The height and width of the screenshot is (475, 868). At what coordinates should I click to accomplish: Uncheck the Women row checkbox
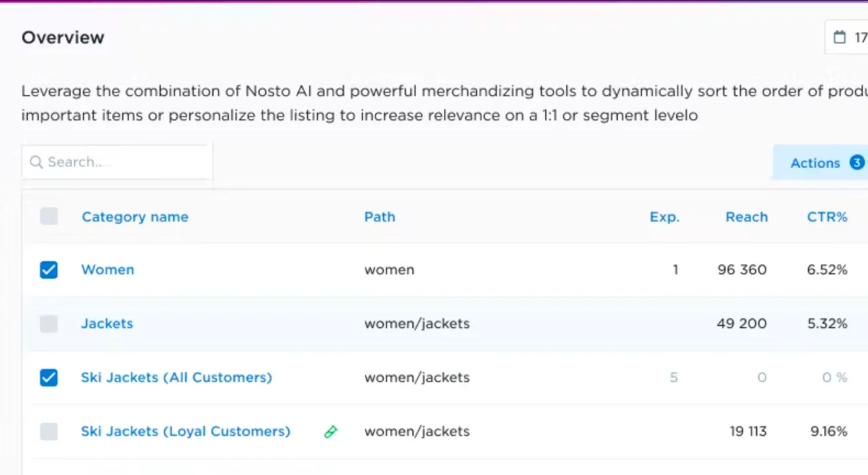point(49,270)
